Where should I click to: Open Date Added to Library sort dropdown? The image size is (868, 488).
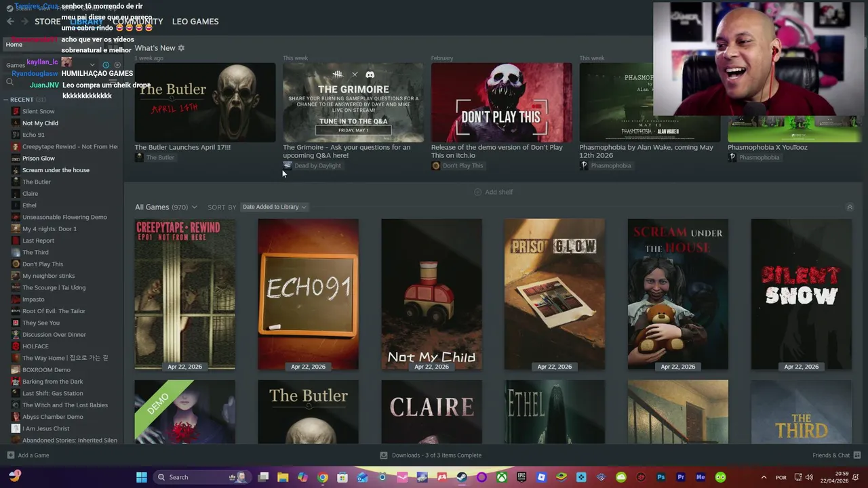tap(275, 207)
